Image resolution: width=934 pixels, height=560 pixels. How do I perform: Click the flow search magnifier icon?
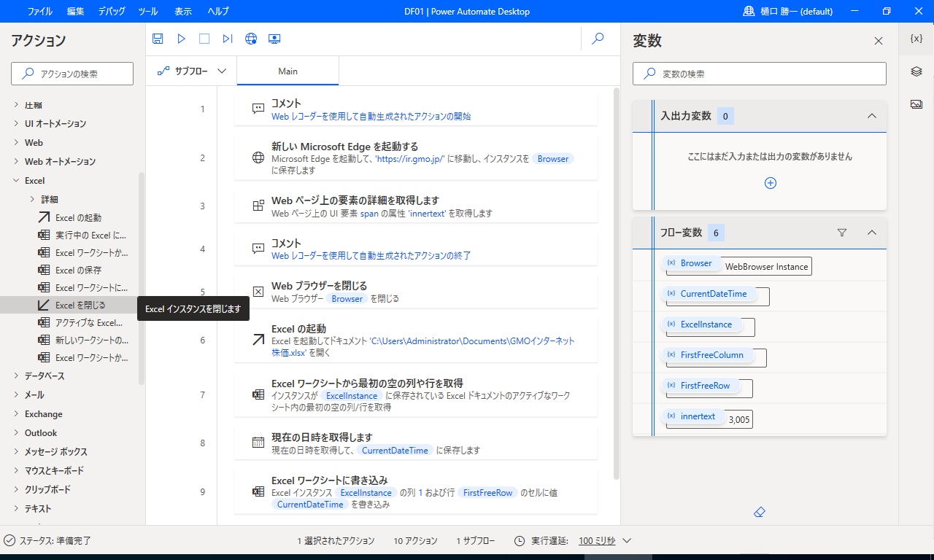point(598,39)
